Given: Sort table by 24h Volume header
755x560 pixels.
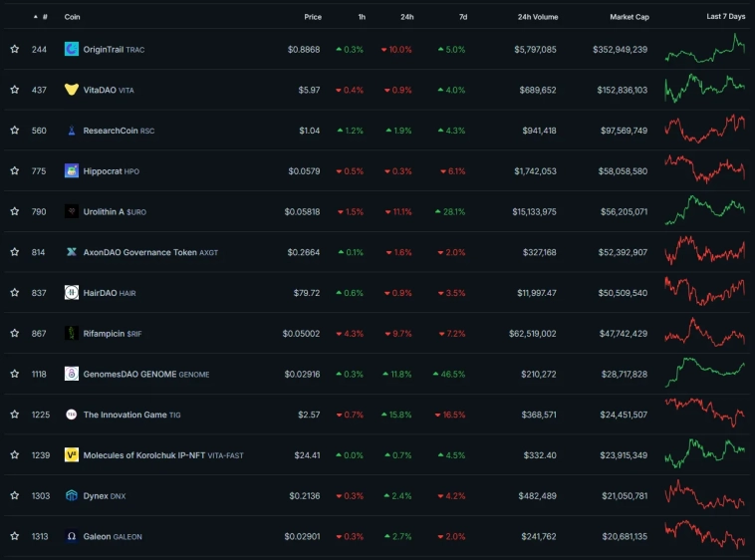Looking at the screenshot, I should click(537, 17).
